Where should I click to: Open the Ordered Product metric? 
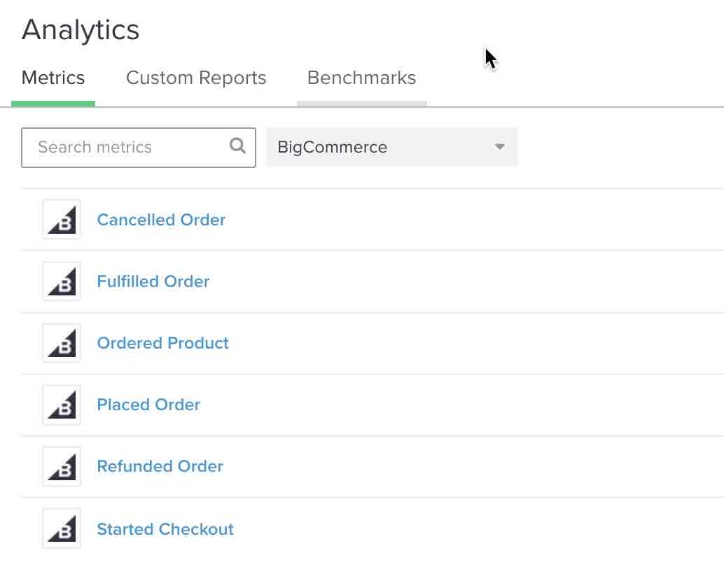(x=162, y=342)
